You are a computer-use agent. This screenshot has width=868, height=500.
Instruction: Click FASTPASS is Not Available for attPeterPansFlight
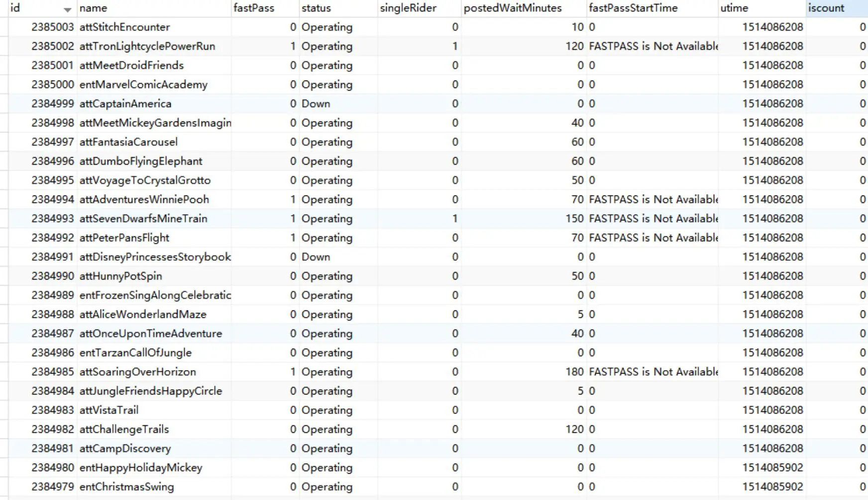[652, 238]
